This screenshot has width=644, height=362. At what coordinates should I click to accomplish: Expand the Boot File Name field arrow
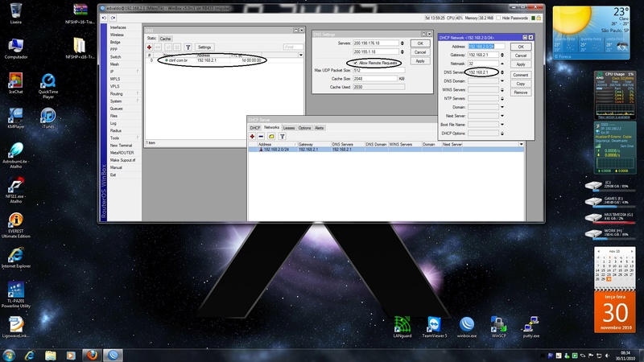pos(502,123)
